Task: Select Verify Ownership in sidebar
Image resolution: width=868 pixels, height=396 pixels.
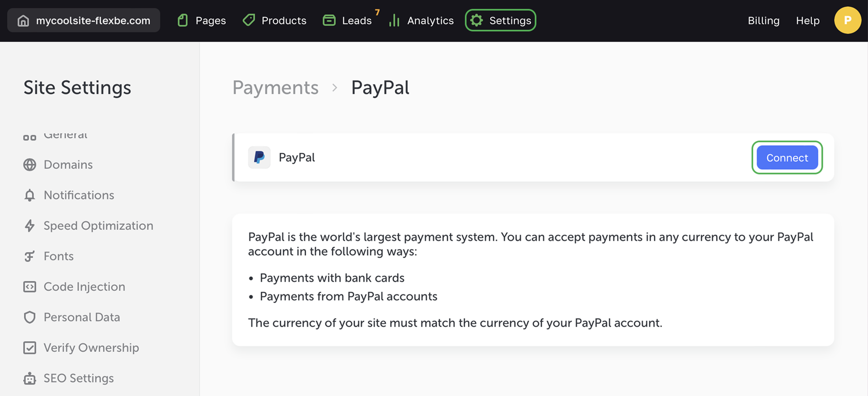Action: (91, 348)
